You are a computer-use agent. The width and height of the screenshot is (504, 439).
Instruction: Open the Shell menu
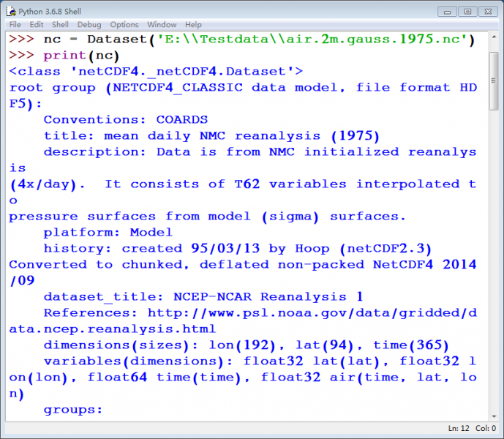pos(61,25)
